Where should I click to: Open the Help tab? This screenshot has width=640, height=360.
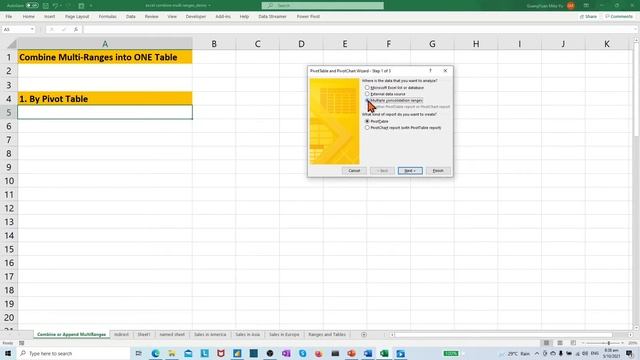point(244,16)
